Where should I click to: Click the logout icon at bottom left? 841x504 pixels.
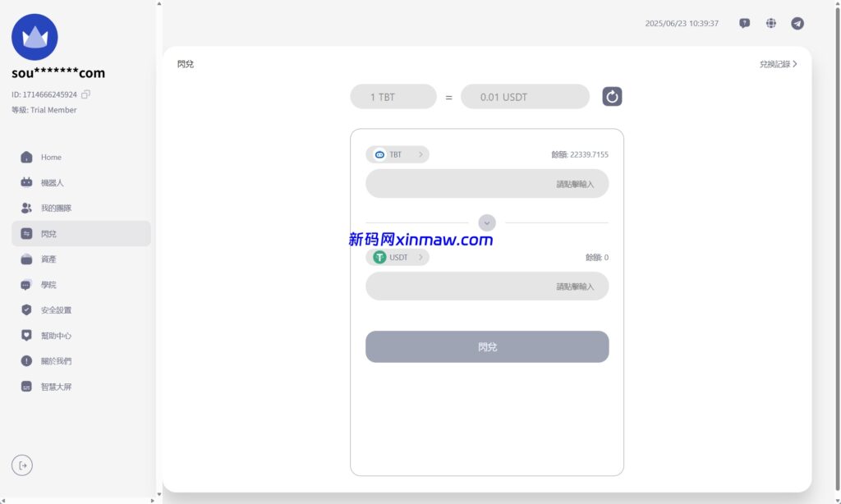pyautogui.click(x=22, y=465)
